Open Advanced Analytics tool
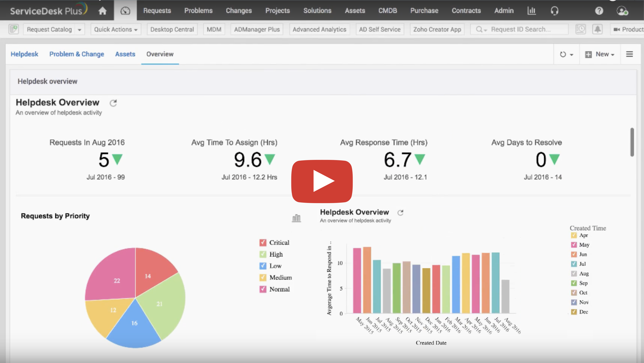 [x=319, y=29]
